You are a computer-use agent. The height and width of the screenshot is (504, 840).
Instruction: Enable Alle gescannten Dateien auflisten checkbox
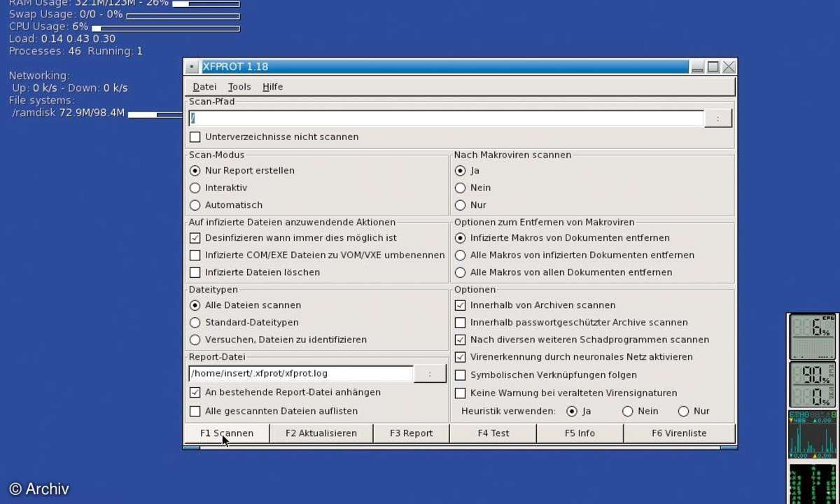point(195,412)
